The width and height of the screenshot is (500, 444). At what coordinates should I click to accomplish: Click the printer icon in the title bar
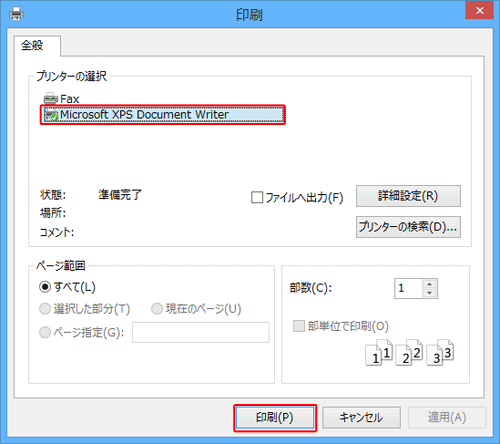click(16, 14)
